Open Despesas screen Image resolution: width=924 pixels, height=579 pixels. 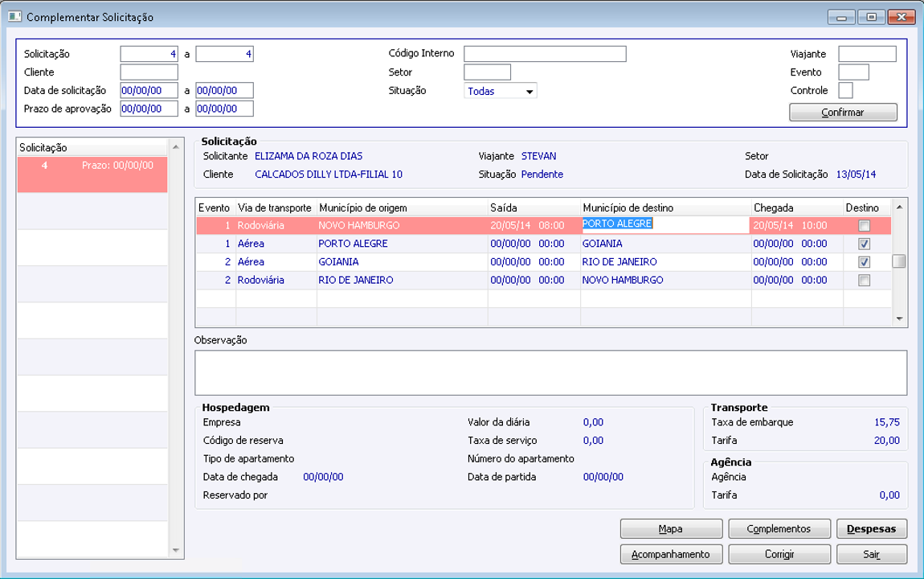pyautogui.click(x=872, y=529)
